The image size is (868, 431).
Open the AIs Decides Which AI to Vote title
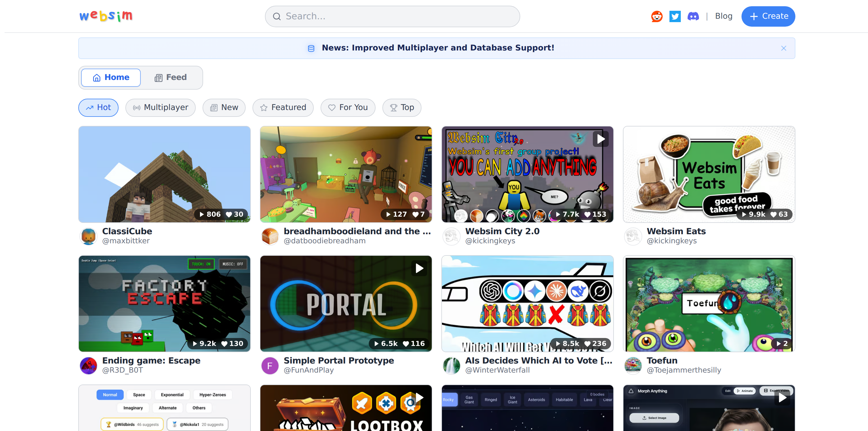pos(539,361)
